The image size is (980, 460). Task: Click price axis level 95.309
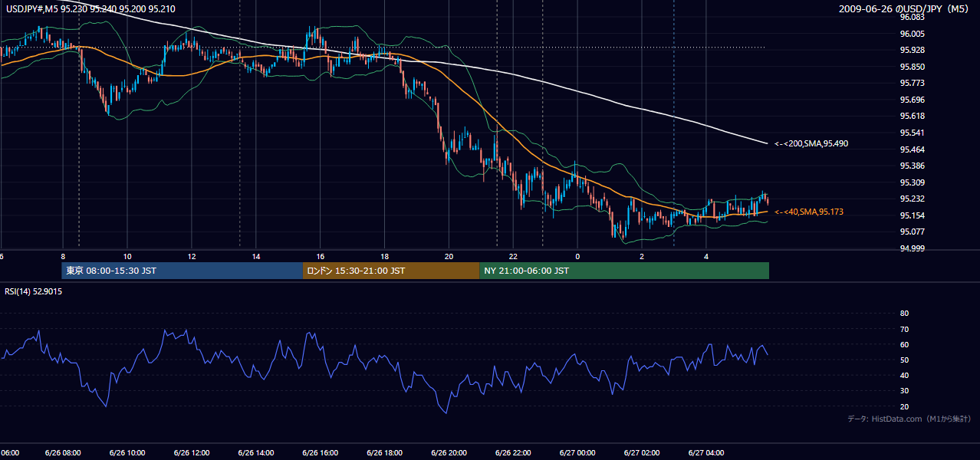[913, 182]
